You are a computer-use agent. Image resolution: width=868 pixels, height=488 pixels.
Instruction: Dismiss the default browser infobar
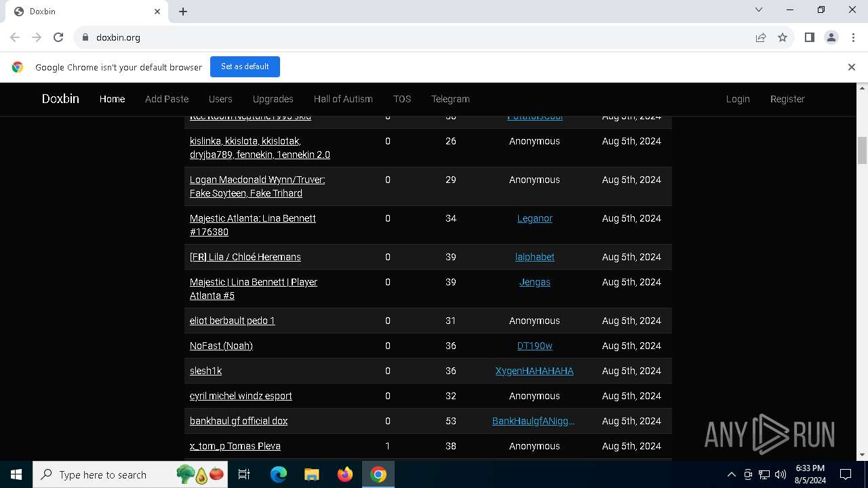(852, 67)
